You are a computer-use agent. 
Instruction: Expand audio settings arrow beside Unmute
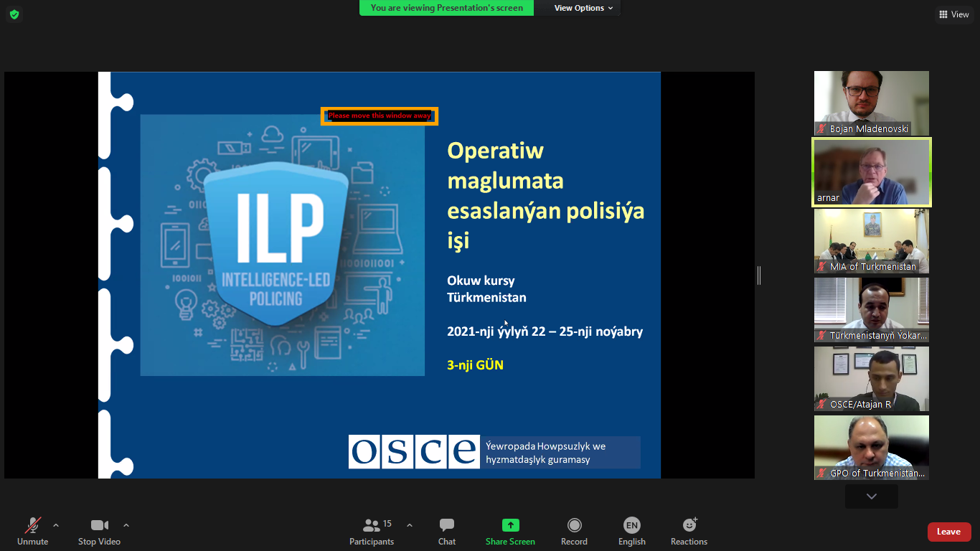pos(56,525)
